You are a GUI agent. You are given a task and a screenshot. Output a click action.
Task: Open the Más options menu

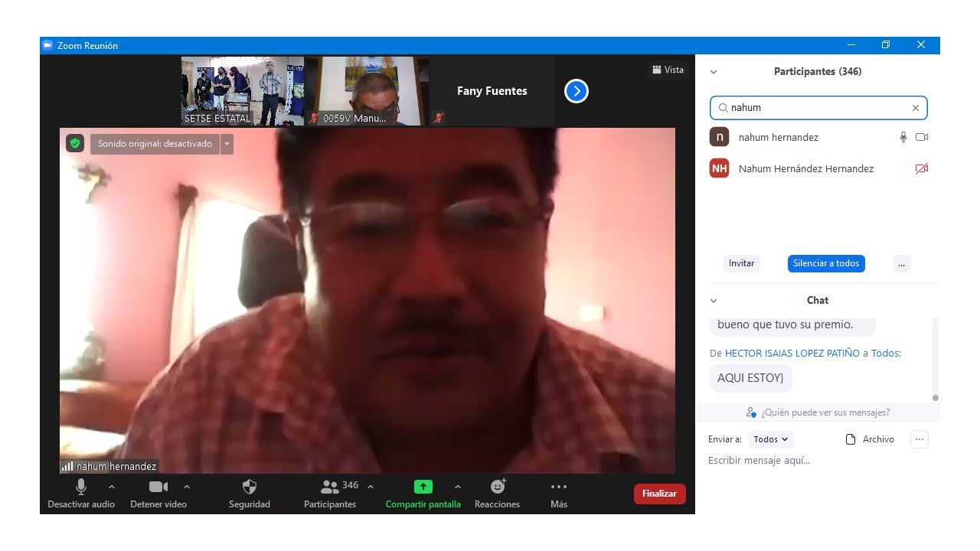[x=559, y=494]
